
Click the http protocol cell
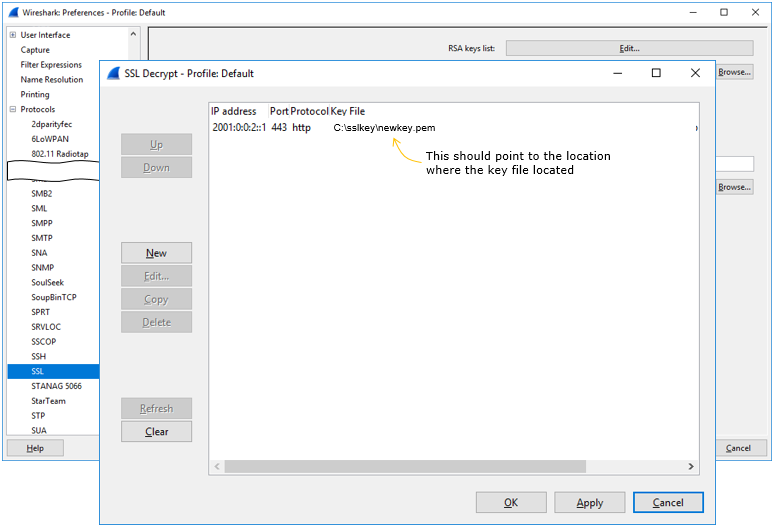click(301, 128)
